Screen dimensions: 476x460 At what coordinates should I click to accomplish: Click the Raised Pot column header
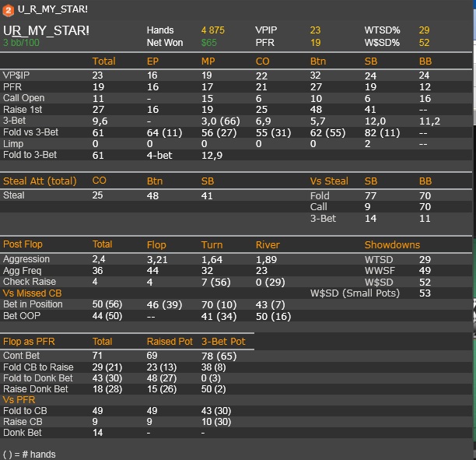tap(170, 342)
